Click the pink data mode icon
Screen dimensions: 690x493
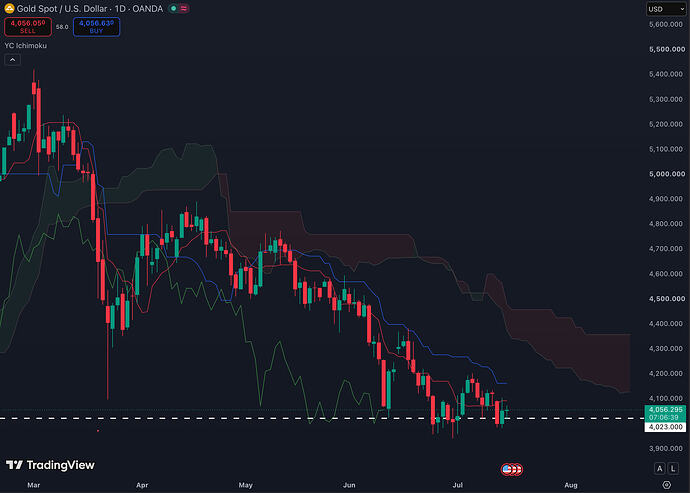[x=184, y=8]
